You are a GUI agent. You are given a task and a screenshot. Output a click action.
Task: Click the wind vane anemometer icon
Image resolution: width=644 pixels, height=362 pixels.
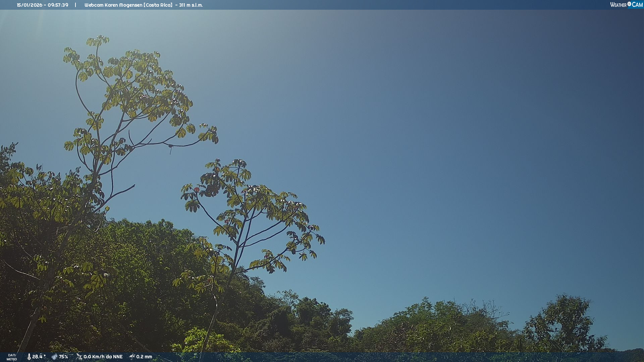[x=79, y=357]
